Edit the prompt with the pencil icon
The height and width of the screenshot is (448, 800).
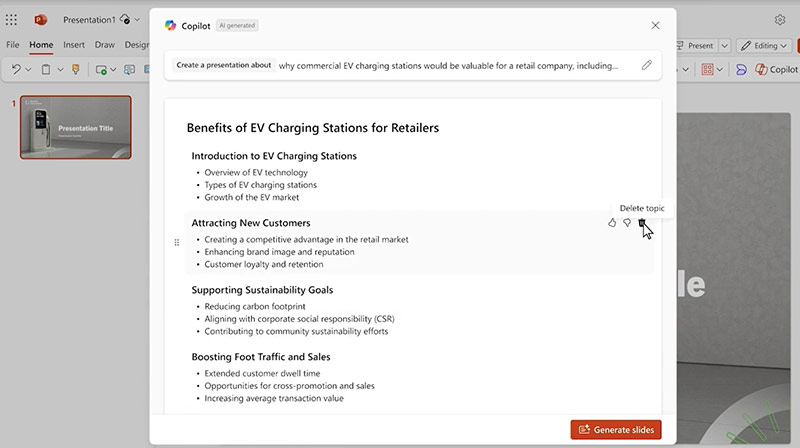point(646,65)
